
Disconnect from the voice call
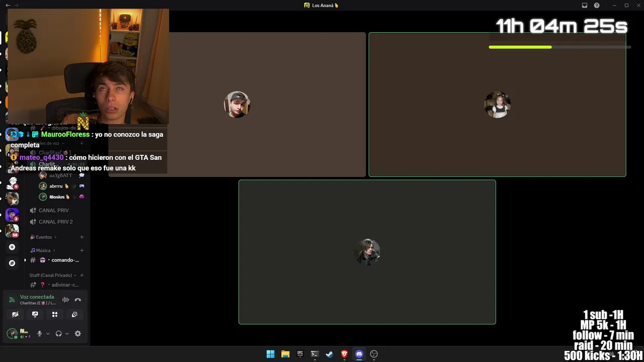coord(77,300)
